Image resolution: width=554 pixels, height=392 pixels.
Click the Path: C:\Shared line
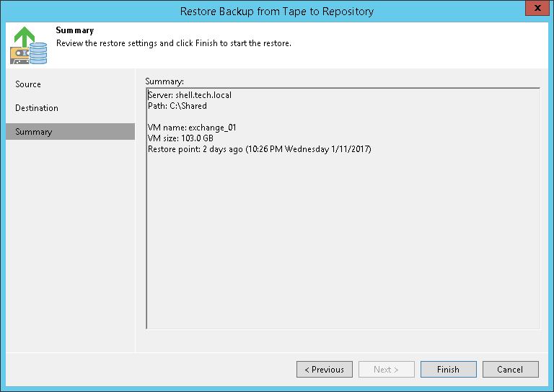177,106
